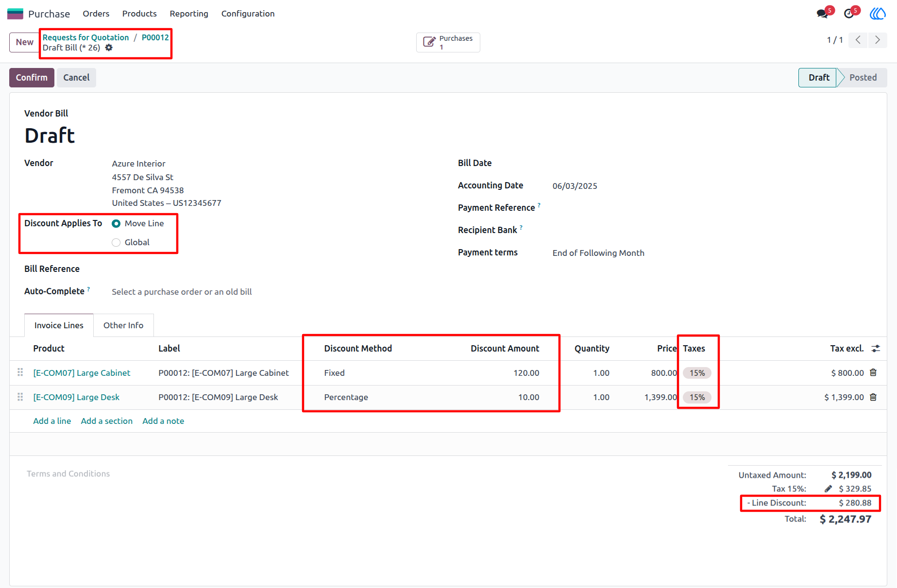Click the Confirm button
Screen dimensions: 897x588
tap(32, 78)
